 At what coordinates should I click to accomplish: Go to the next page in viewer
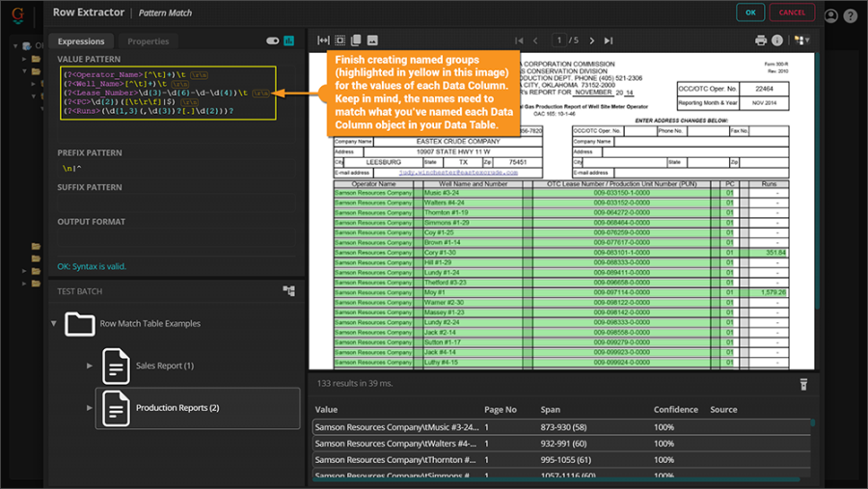tap(591, 41)
